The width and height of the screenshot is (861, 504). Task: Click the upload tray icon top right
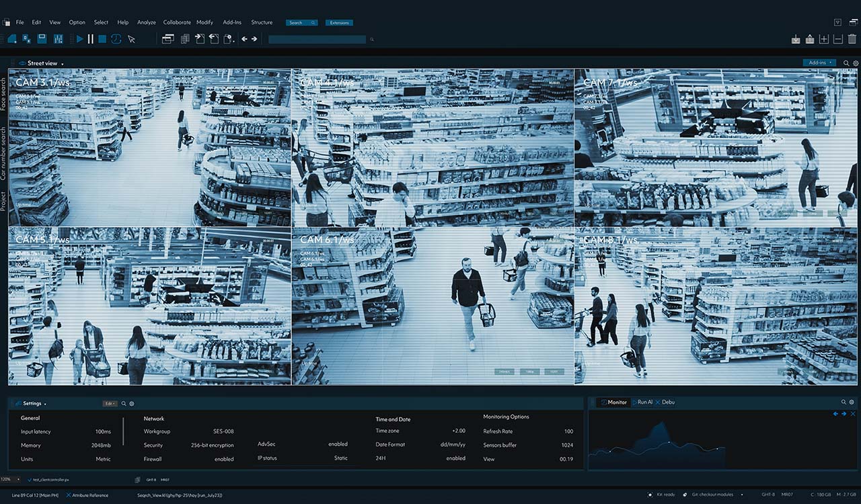pos(810,39)
